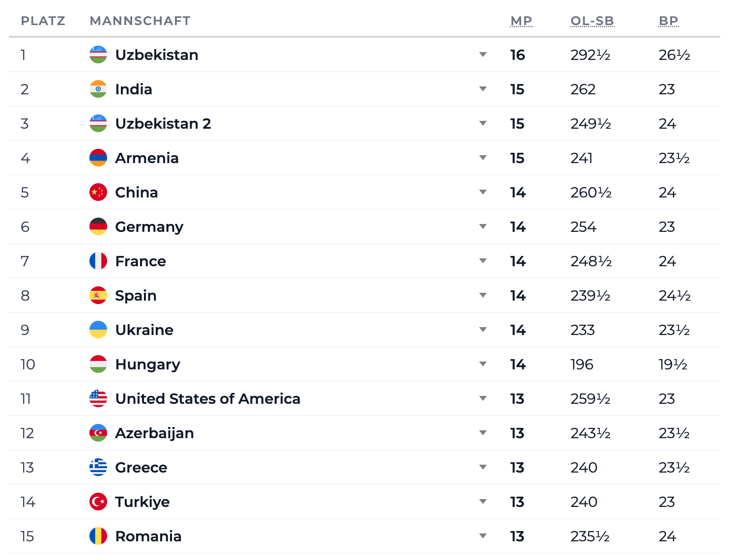The image size is (735, 560).
Task: Expand the Azerbaijan row dropdown arrow
Action: point(483,433)
